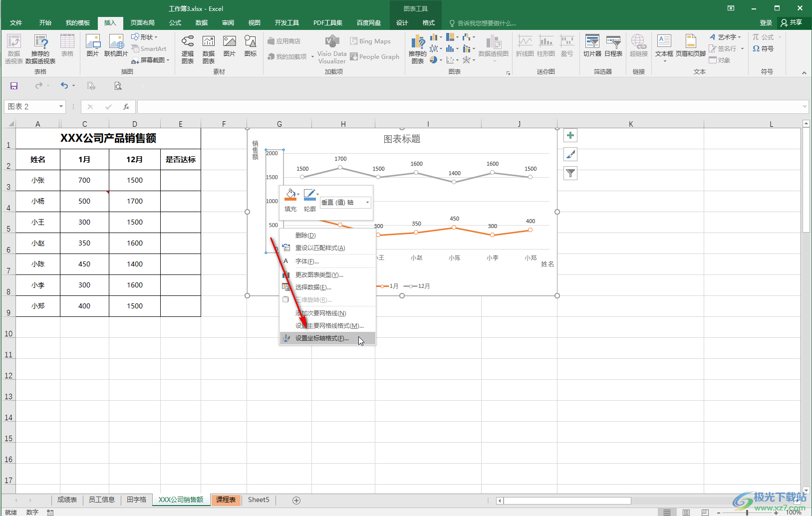Open the 成绩表 worksheet tab
This screenshot has height=516, width=812.
[x=67, y=500]
